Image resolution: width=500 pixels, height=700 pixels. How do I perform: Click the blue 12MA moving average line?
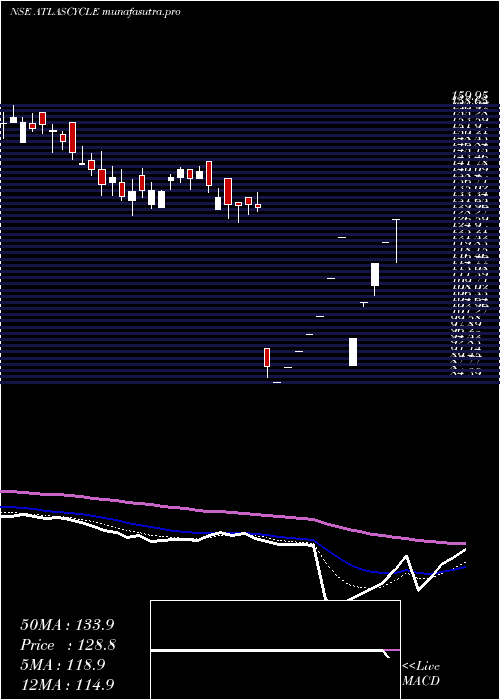[232, 533]
